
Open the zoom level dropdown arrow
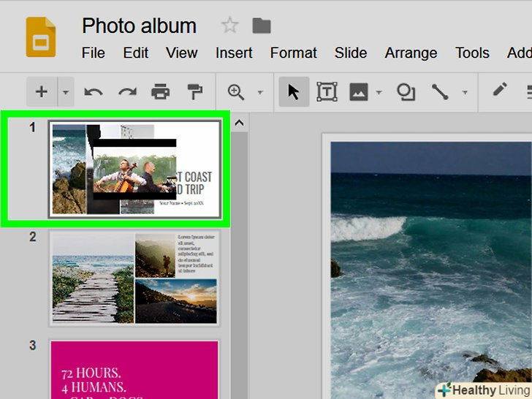(x=259, y=93)
